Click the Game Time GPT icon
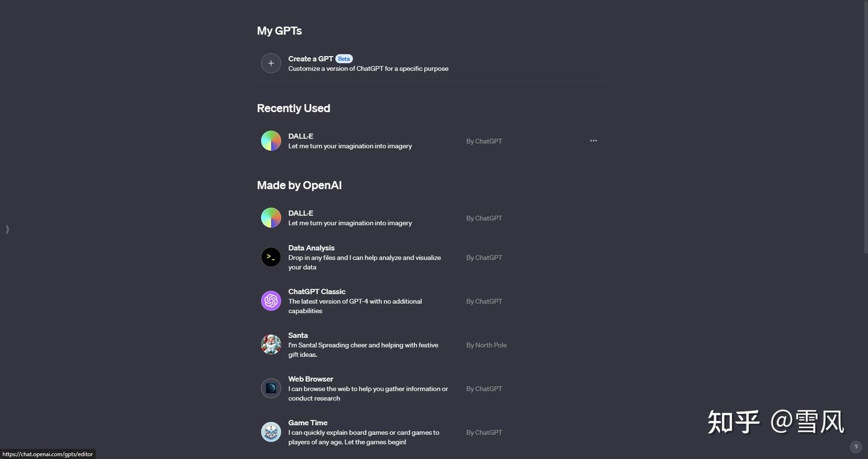Image resolution: width=868 pixels, height=459 pixels. (271, 431)
